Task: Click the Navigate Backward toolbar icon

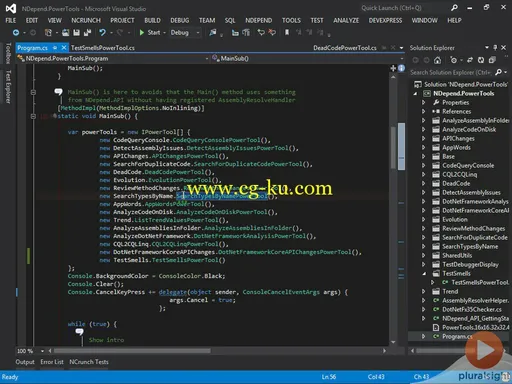Action: tap(16, 33)
